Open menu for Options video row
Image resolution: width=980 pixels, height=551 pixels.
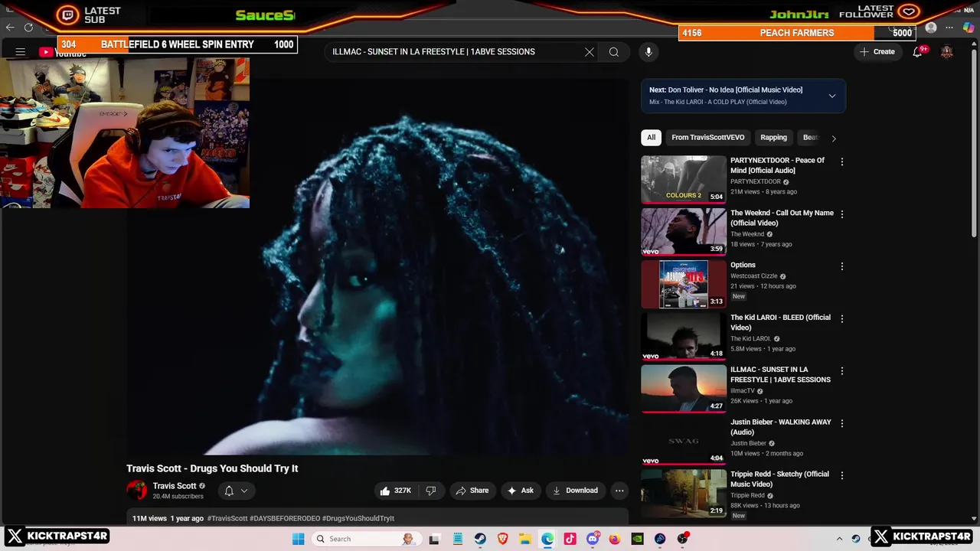pyautogui.click(x=842, y=266)
